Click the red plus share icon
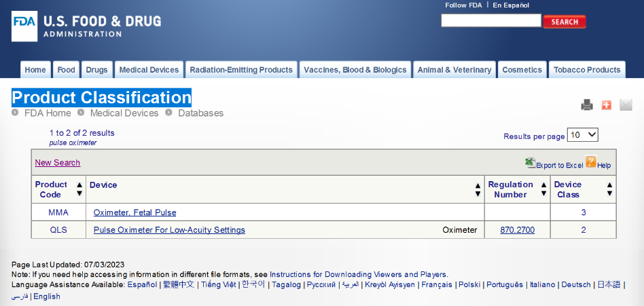The height and width of the screenshot is (306, 644). coord(607,104)
